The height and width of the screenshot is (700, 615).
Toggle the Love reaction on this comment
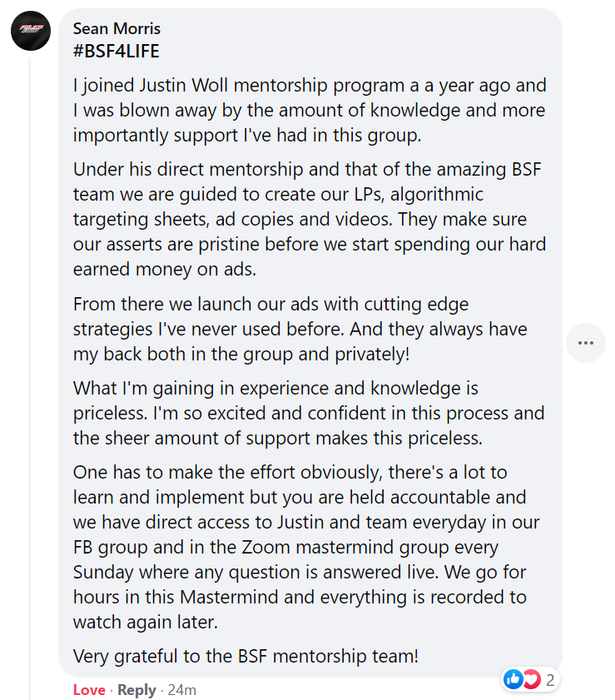[x=89, y=690]
